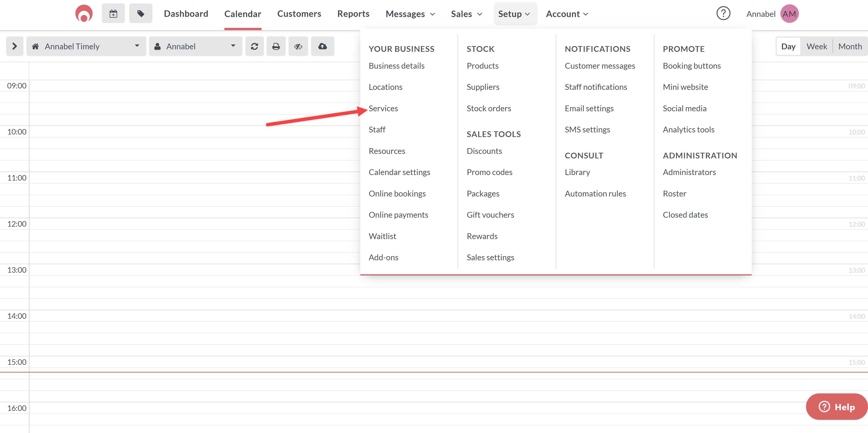Click the red Help button
Viewport: 868px width, 433px height.
837,407
